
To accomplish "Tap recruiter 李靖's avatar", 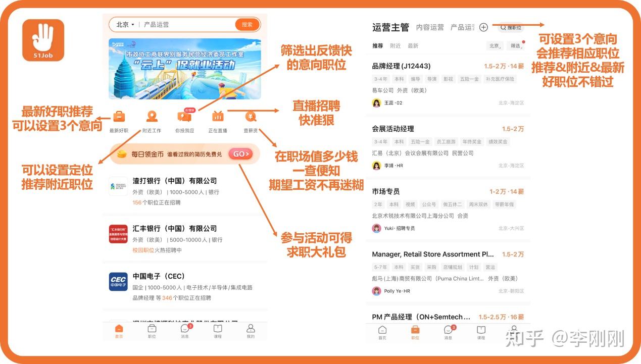I will [376, 166].
